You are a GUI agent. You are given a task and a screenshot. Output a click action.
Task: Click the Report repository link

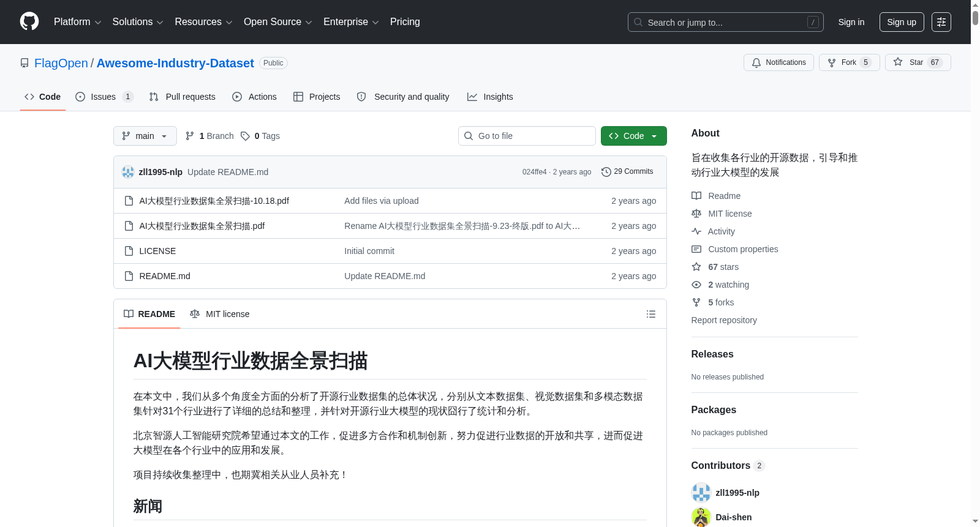pos(724,320)
